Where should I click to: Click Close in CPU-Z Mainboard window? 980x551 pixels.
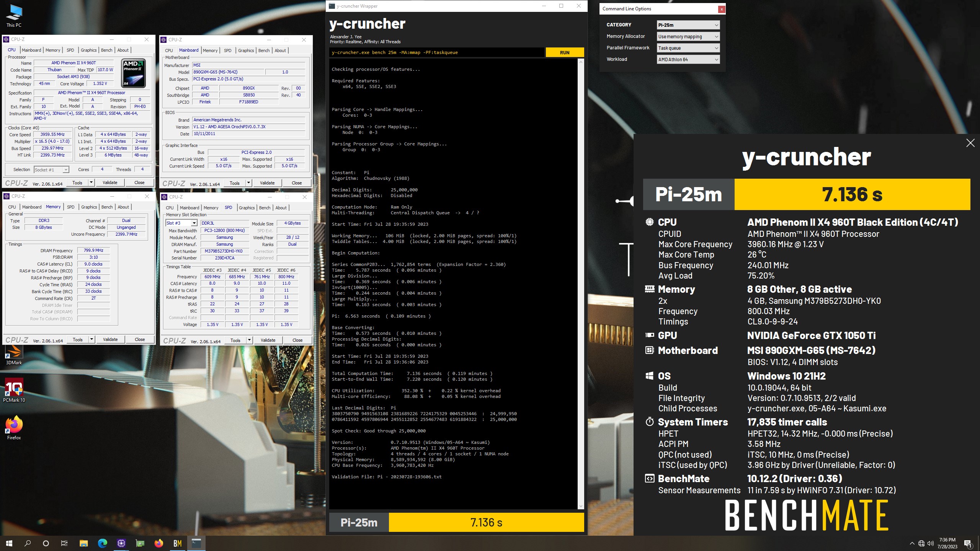coord(297,183)
